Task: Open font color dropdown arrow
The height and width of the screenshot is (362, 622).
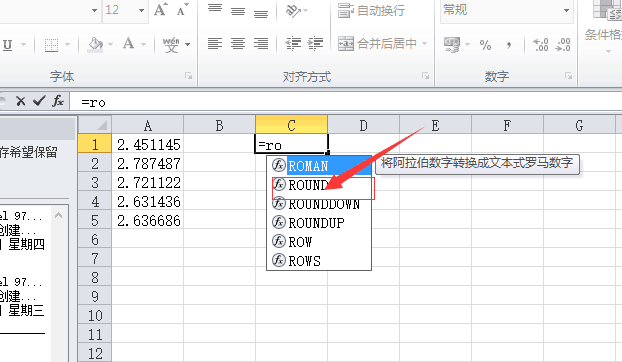Action: pos(143,45)
